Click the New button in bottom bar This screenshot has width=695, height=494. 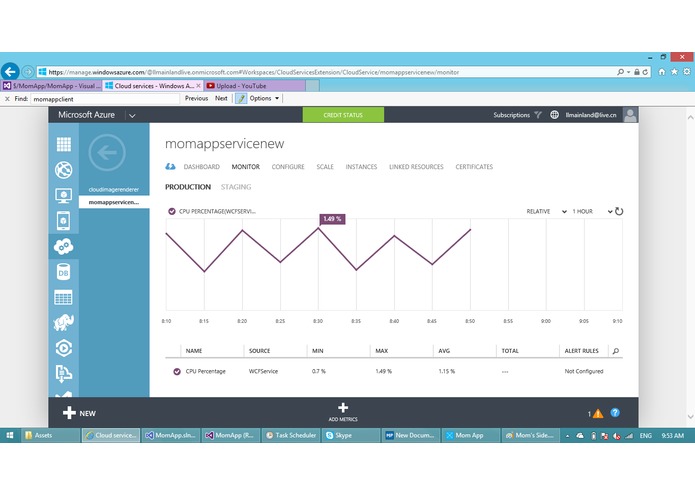pyautogui.click(x=79, y=413)
